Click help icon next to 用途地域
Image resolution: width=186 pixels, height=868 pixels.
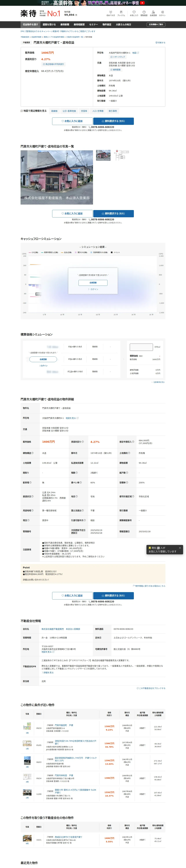[32, 511]
